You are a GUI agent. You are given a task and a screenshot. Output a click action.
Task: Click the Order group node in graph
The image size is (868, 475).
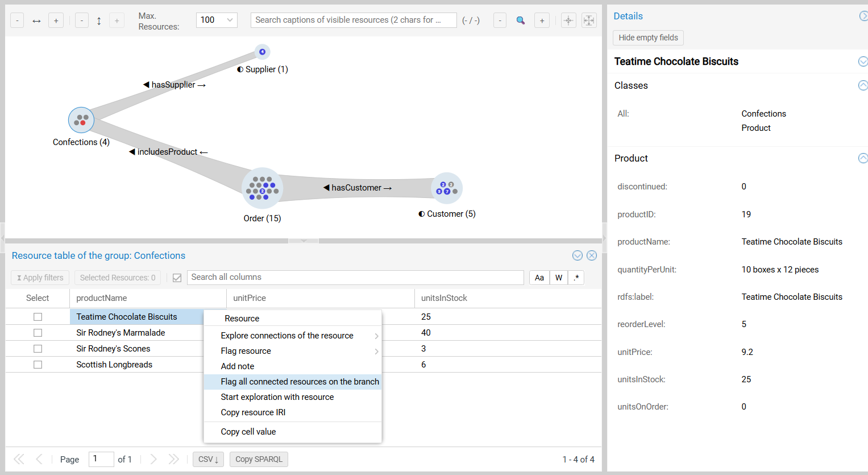pos(262,188)
